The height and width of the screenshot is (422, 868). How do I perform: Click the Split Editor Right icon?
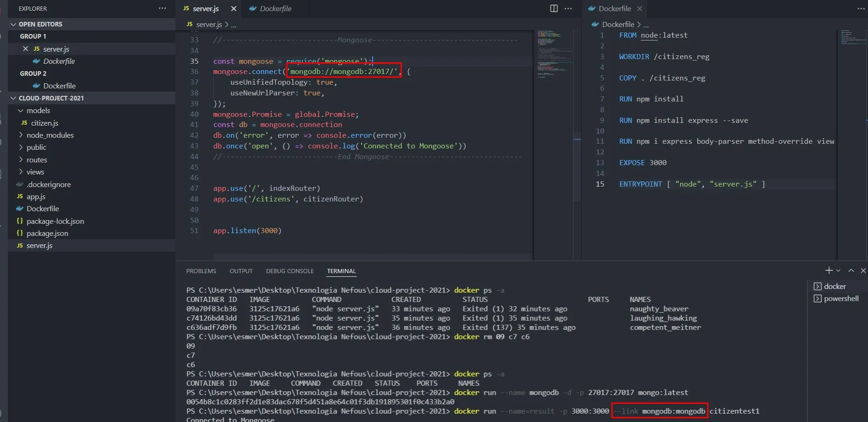point(554,8)
